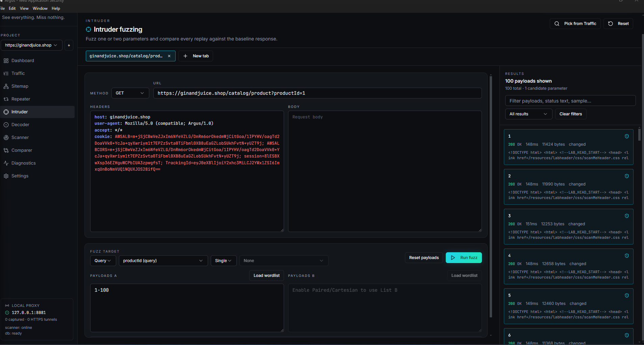Open the Query fuzz target type dropdown
644x345 pixels.
103,261
